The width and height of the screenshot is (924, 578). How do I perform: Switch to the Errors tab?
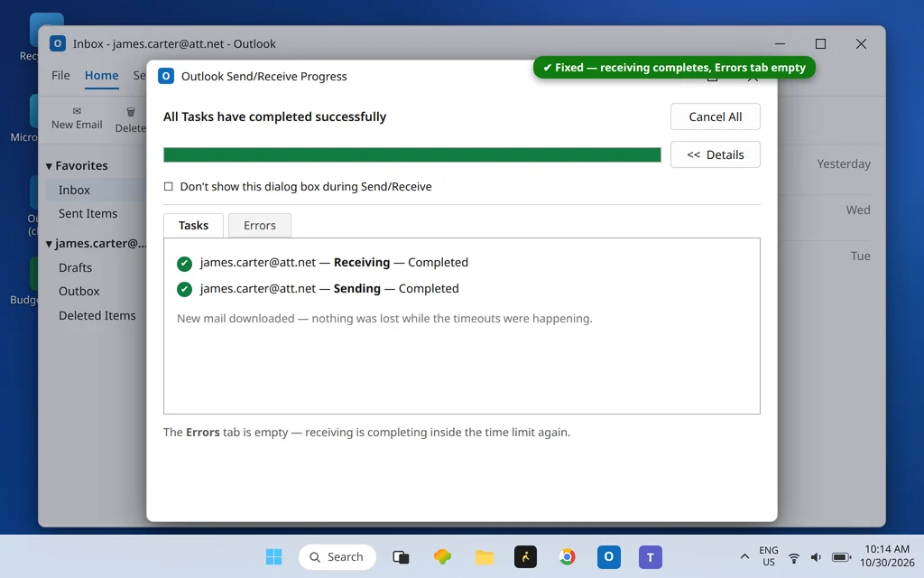(260, 226)
